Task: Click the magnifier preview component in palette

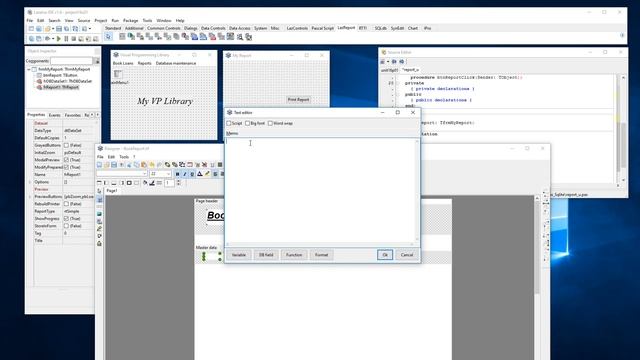Action: (x=240, y=37)
